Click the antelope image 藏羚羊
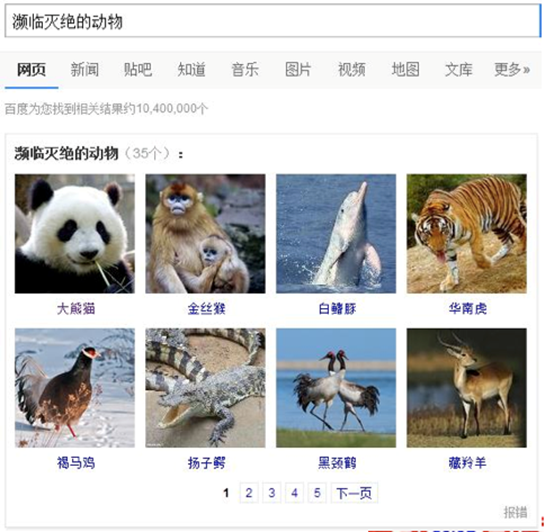554x532 pixels. click(x=466, y=388)
